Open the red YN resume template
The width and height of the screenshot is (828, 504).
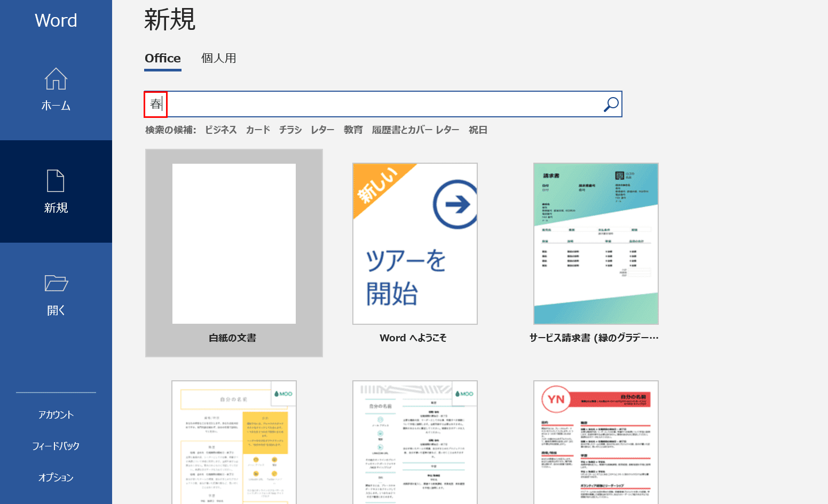pyautogui.click(x=596, y=442)
